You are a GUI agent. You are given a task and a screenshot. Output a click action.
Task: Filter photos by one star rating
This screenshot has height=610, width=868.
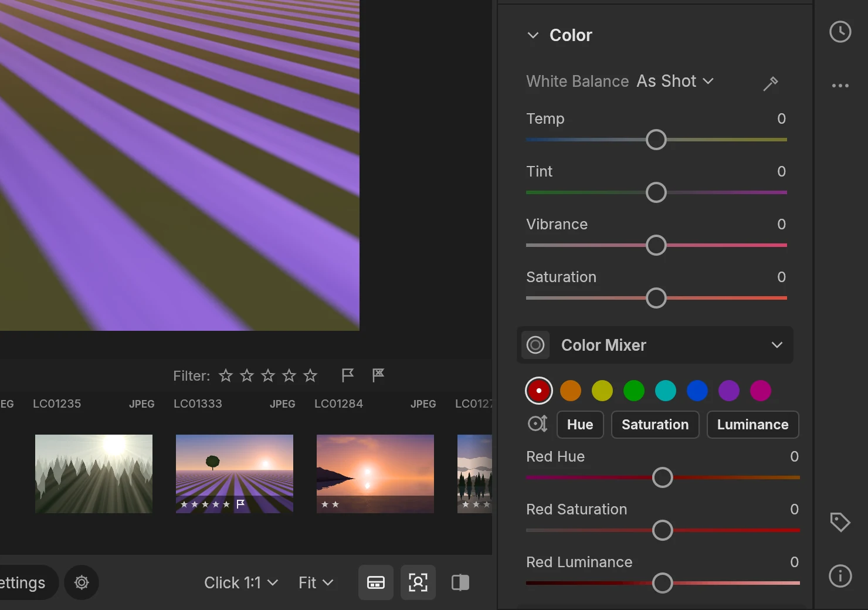click(226, 375)
